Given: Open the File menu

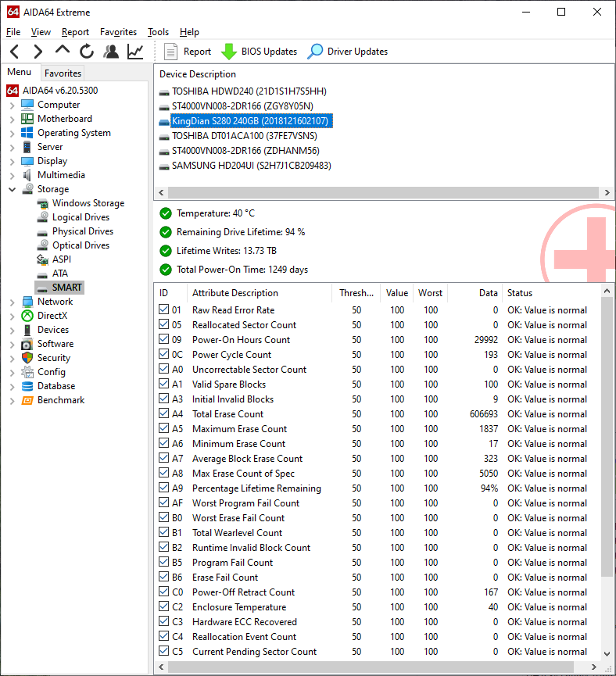Looking at the screenshot, I should pyautogui.click(x=13, y=32).
